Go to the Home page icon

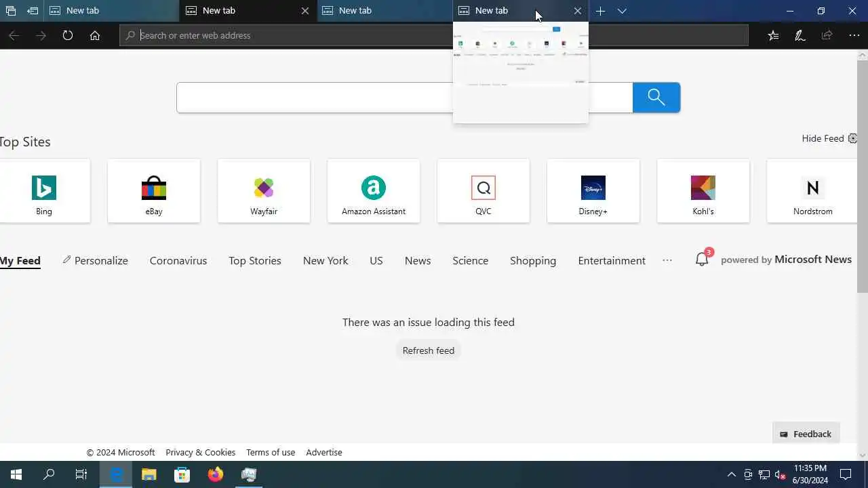(95, 35)
